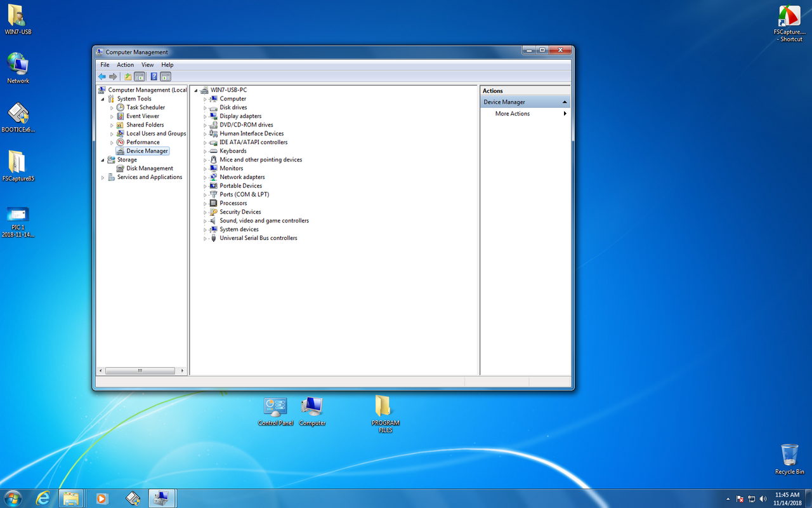Expand the Display adapters category
The width and height of the screenshot is (812, 508).
(x=206, y=116)
